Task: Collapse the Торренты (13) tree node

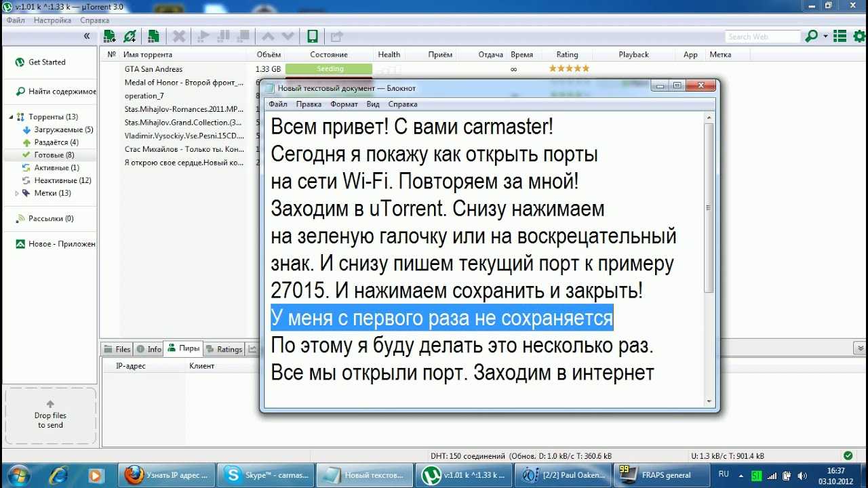Action: point(11,117)
